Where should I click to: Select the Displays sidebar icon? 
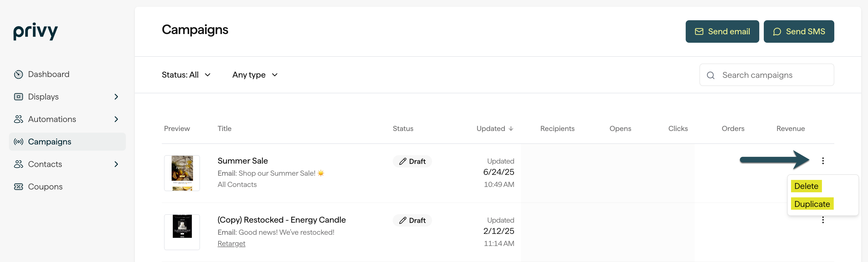(19, 97)
